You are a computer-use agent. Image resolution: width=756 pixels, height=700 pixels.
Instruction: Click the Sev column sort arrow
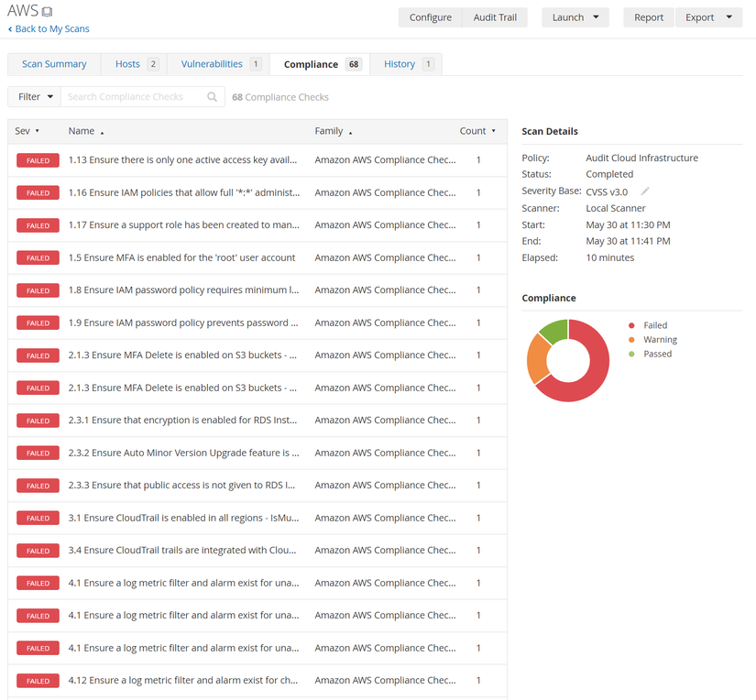point(38,131)
